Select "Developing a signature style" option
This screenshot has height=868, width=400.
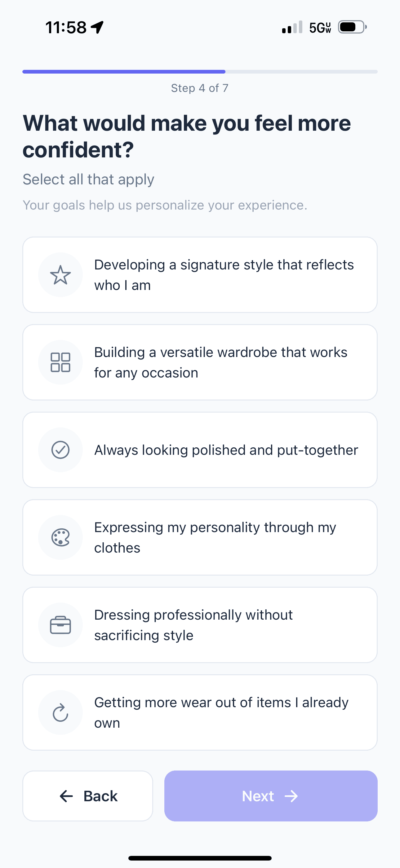(x=224, y=275)
